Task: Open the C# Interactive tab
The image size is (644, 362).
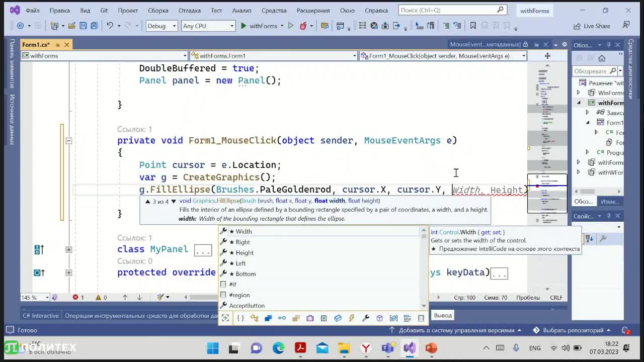Action: pos(41,315)
